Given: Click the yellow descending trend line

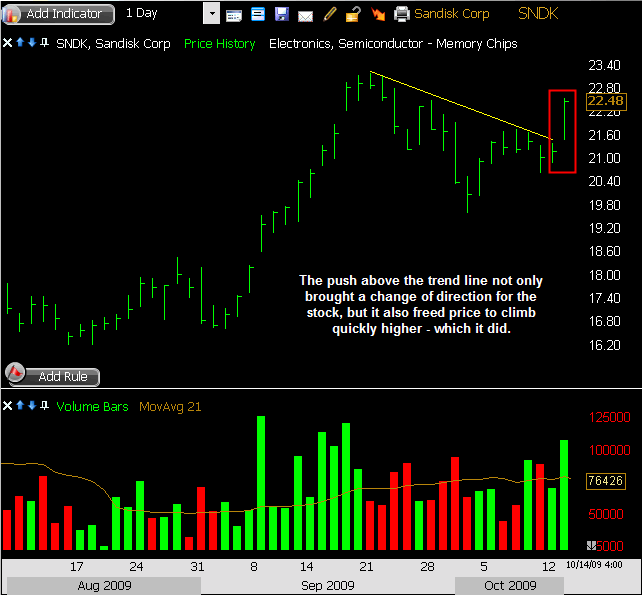Looking at the screenshot, I should click(461, 105).
